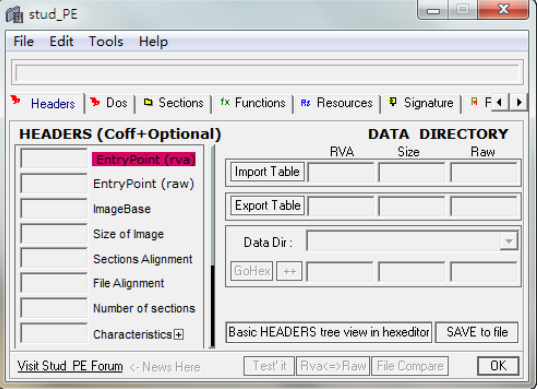Click SAVE to file button
The image size is (538, 389).
click(x=477, y=332)
